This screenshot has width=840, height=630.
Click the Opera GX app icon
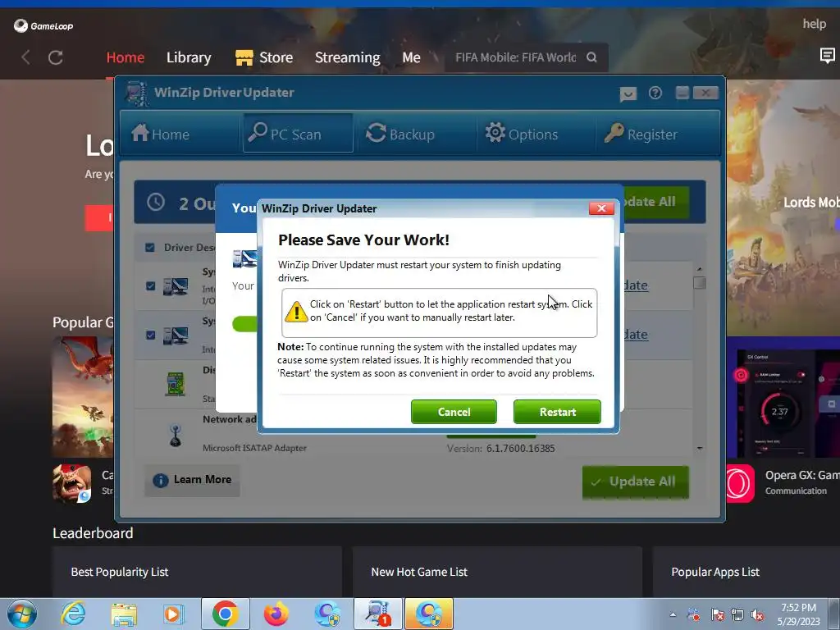click(x=740, y=483)
